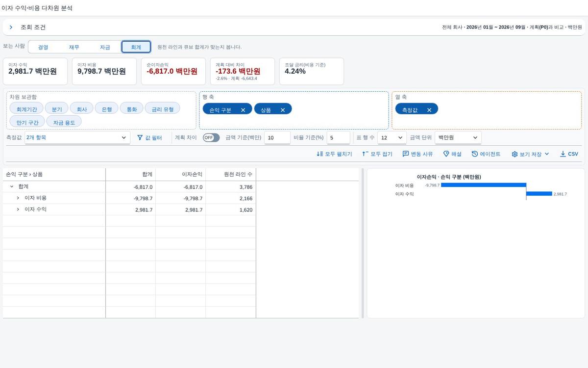Open 변동 사유 comment icon button

tap(417, 154)
